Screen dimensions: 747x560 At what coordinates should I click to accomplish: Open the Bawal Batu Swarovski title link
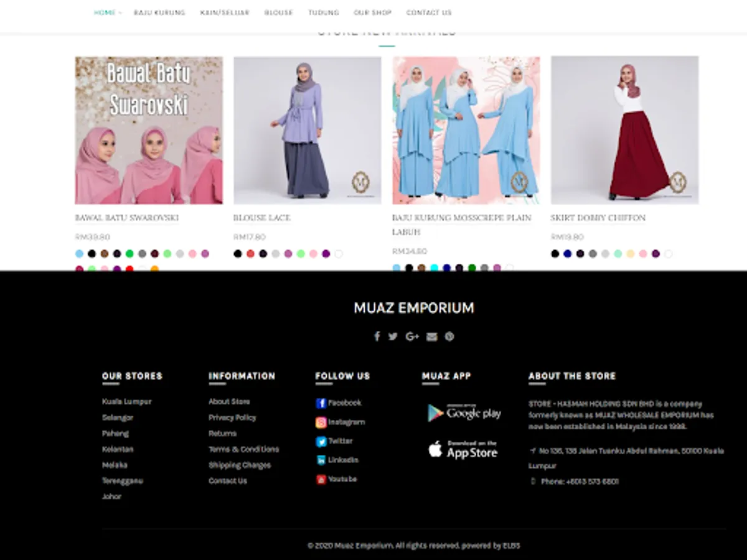pos(127,218)
